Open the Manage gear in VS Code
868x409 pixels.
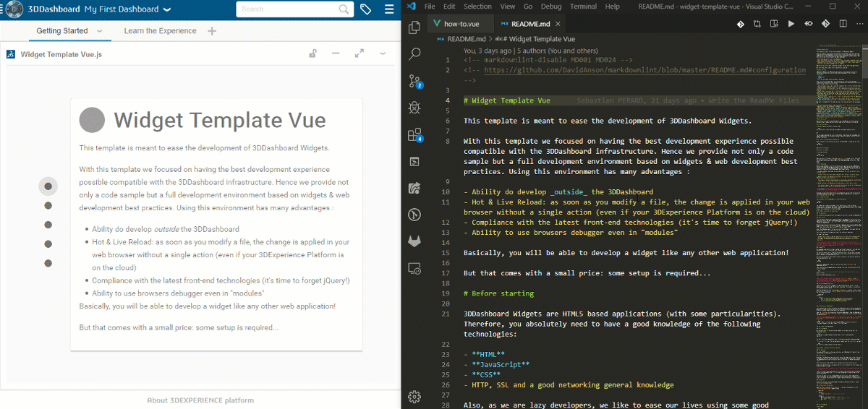point(414,396)
